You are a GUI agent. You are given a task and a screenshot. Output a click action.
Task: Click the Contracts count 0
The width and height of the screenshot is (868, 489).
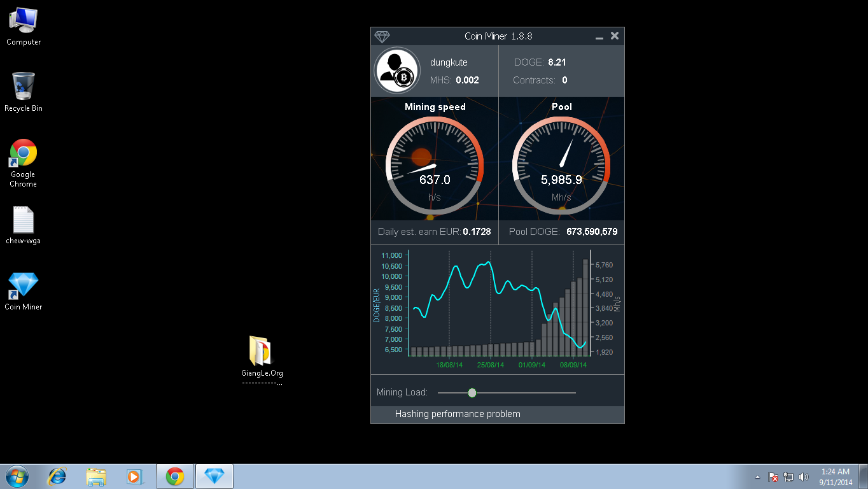point(564,80)
